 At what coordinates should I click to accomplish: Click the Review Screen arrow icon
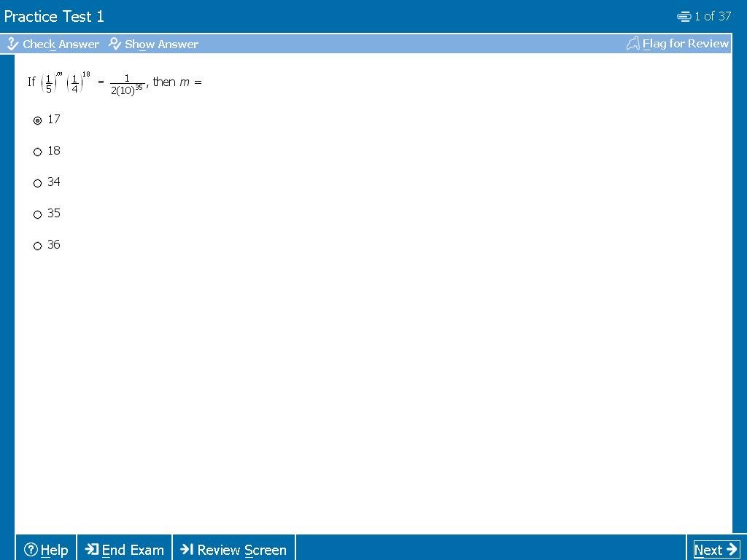point(187,549)
